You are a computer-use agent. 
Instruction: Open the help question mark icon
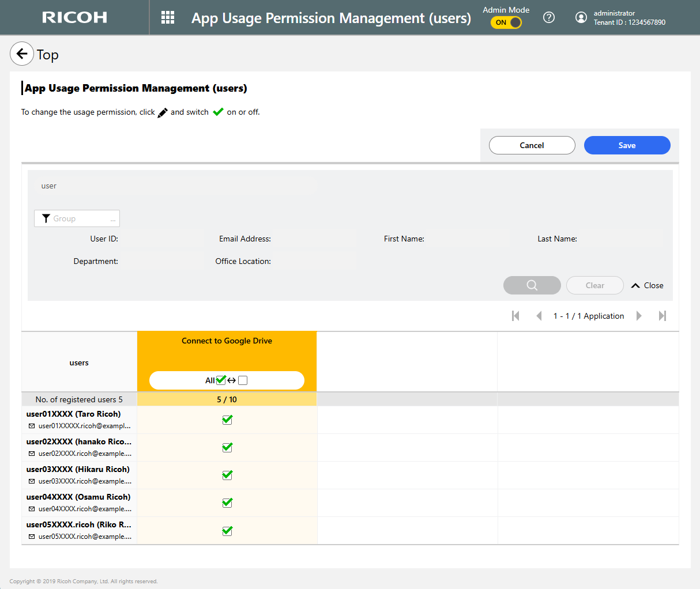pos(549,18)
